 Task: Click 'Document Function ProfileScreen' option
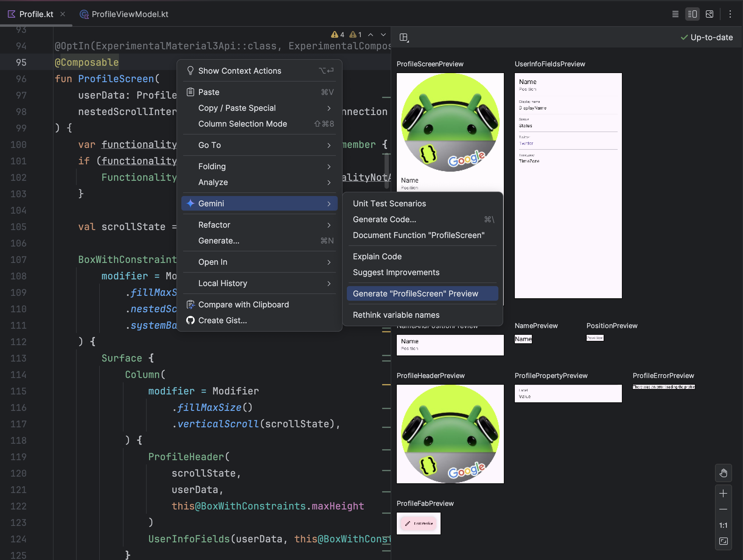pyautogui.click(x=419, y=235)
